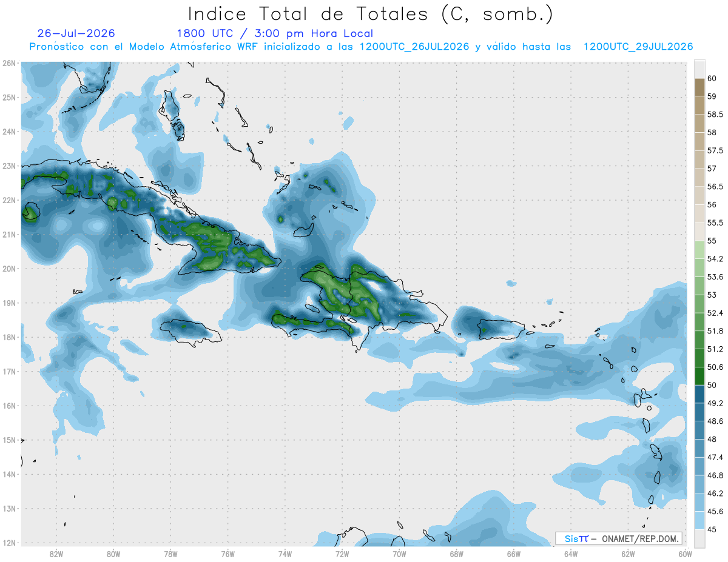Click the latitude axis label '16N'
Image resolution: width=728 pixels, height=562 pixels.
coord(8,406)
